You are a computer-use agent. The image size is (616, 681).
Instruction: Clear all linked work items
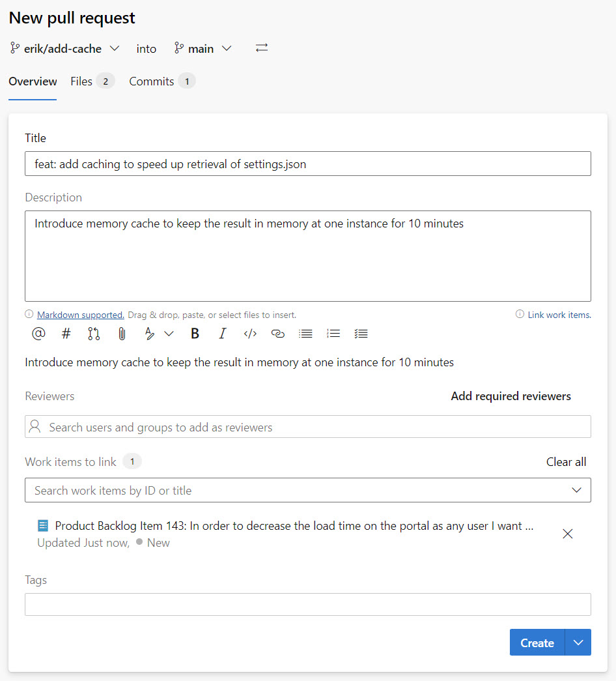(566, 461)
